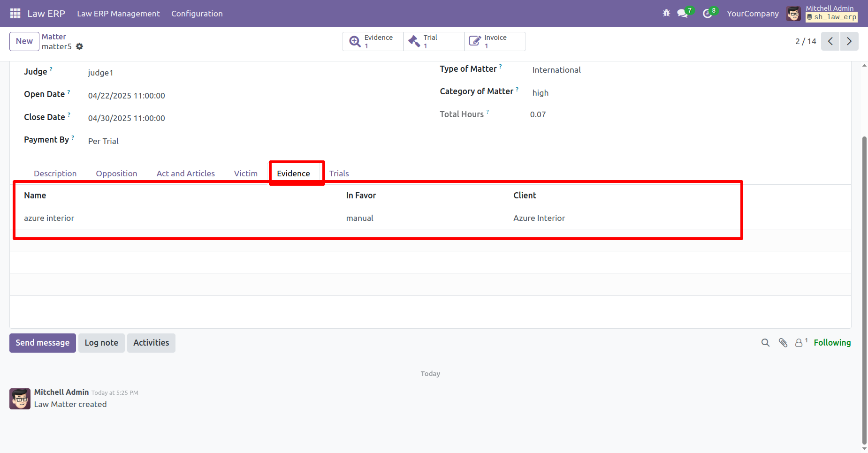868x453 pixels.
Task: Open Configuration menu
Action: click(197, 14)
